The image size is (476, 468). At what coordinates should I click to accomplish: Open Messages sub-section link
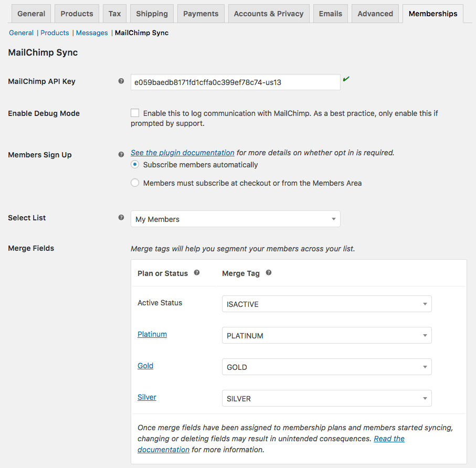coord(92,33)
